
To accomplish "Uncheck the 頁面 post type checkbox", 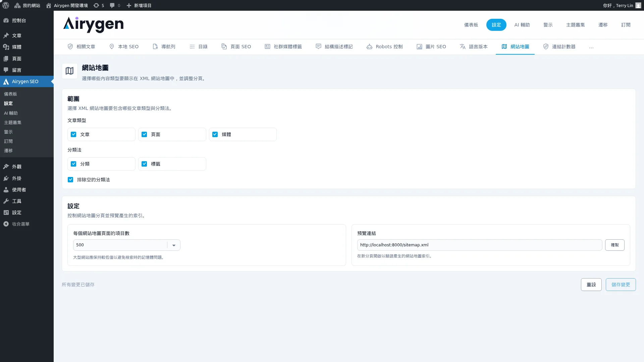I will (144, 134).
